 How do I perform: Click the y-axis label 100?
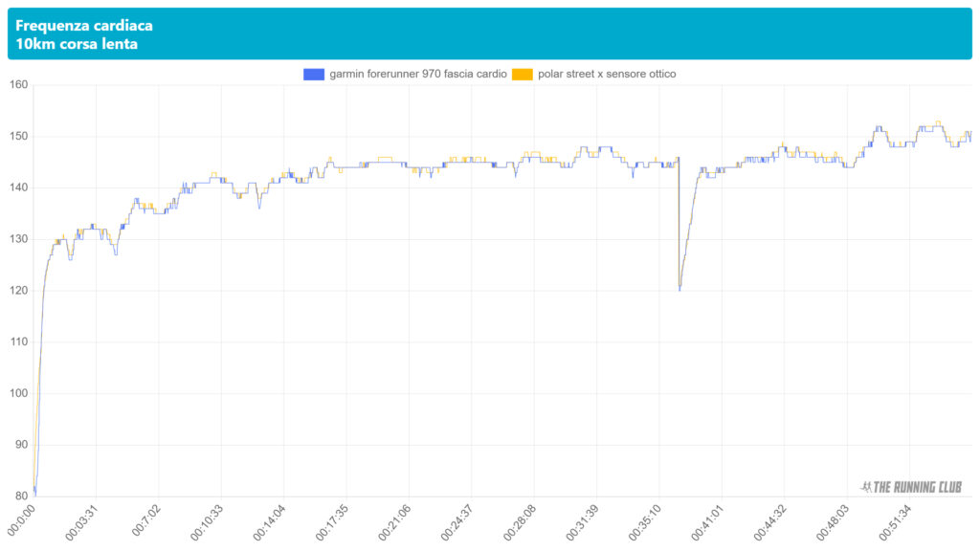tap(18, 393)
